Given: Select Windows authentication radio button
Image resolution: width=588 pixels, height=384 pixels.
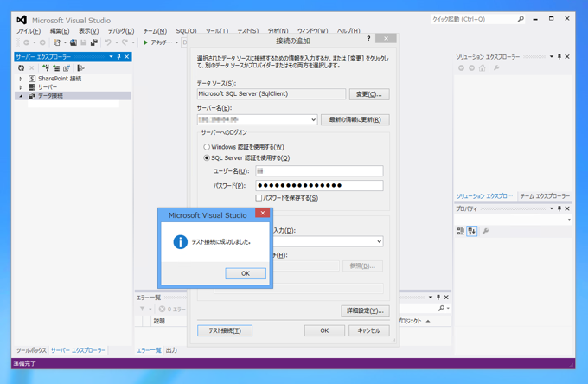Looking at the screenshot, I should coord(207,147).
